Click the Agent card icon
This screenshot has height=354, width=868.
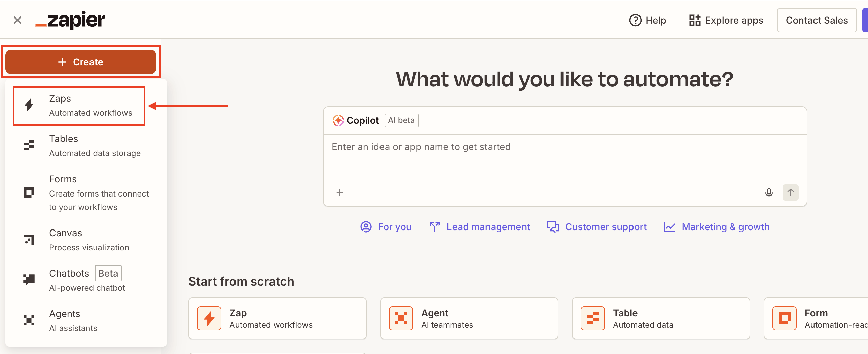tap(401, 318)
